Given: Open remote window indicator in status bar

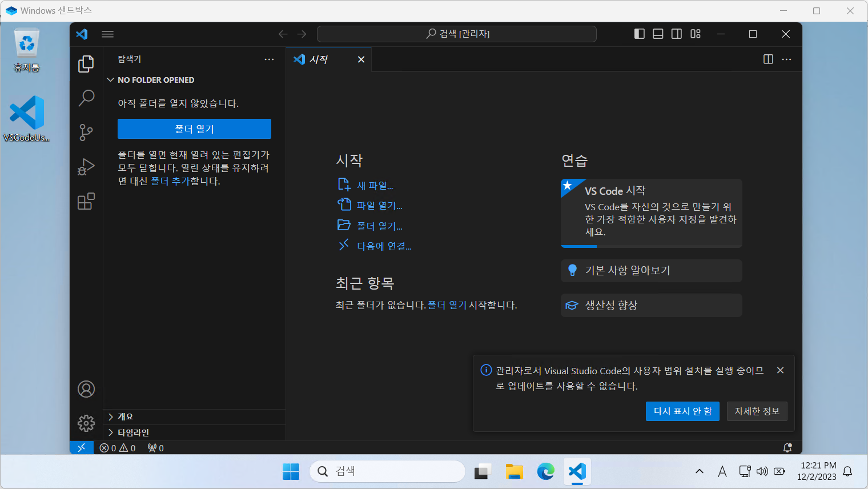Looking at the screenshot, I should coord(81,448).
